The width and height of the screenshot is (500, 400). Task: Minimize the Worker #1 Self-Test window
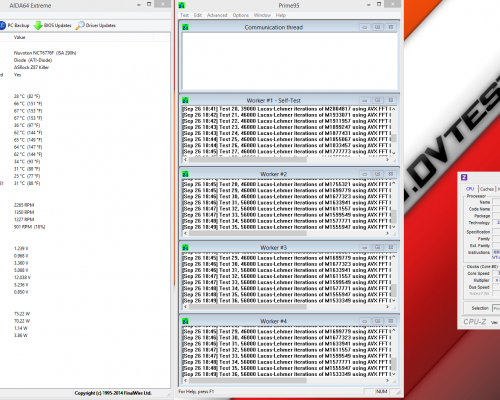pyautogui.click(x=365, y=100)
